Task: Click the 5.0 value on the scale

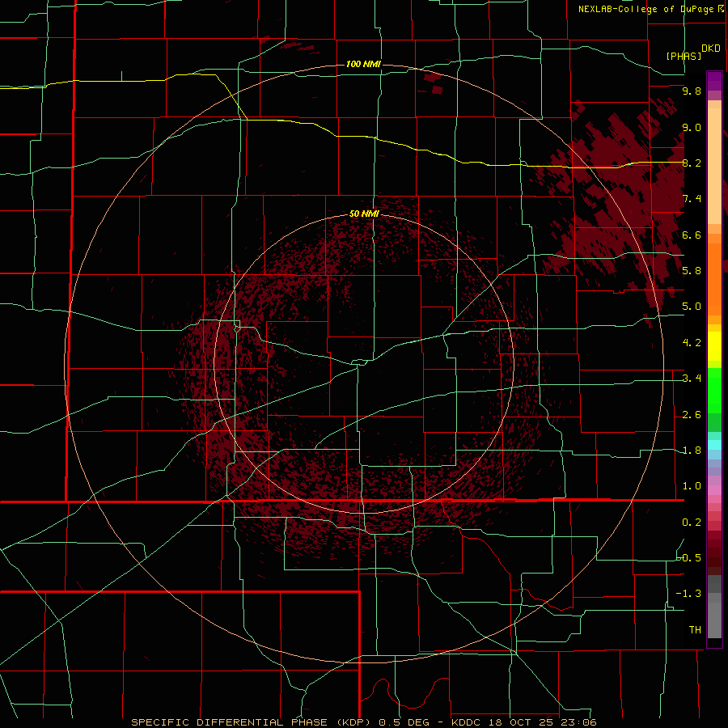Action: click(692, 307)
